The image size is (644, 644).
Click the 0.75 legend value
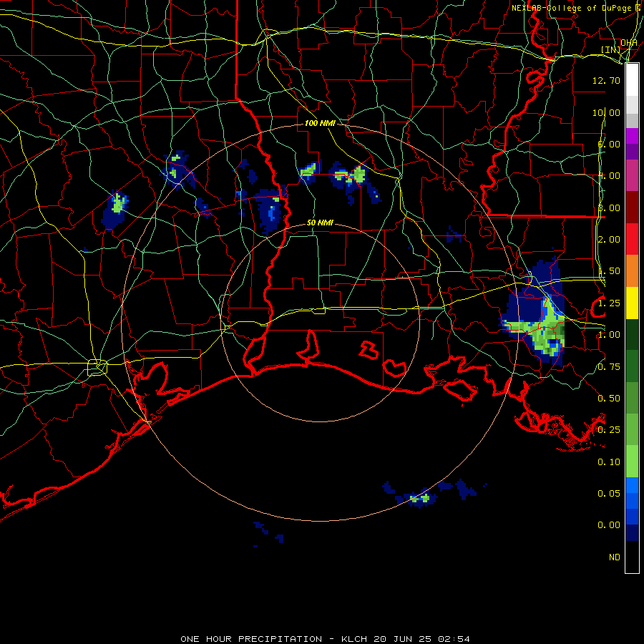[x=608, y=367]
